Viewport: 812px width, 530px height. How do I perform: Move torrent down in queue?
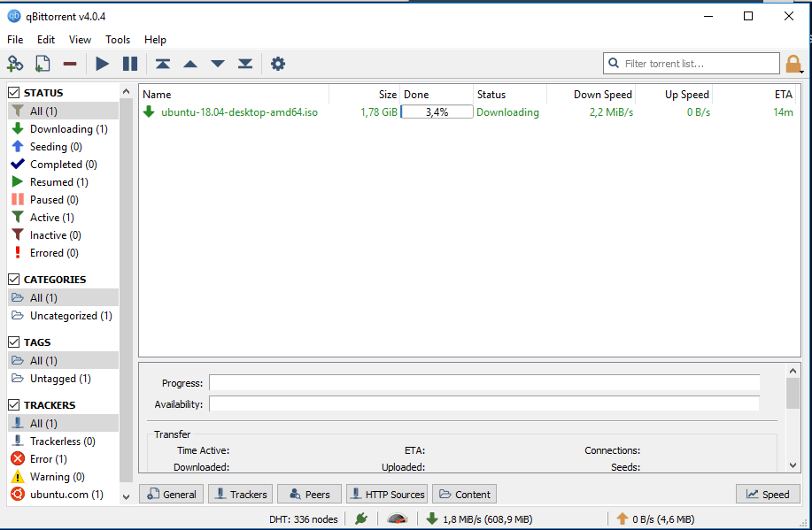click(218, 64)
